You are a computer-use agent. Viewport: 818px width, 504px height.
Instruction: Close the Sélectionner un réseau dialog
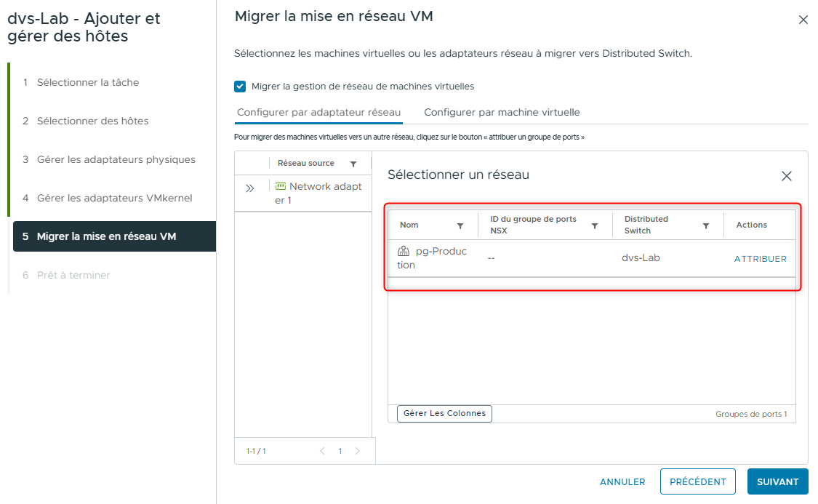click(787, 175)
